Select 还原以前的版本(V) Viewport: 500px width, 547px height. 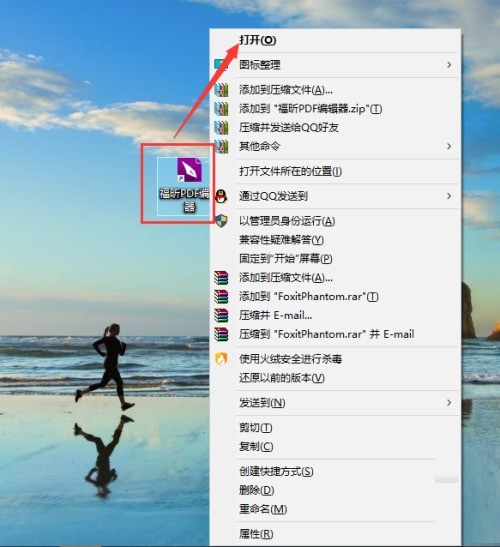point(282,378)
